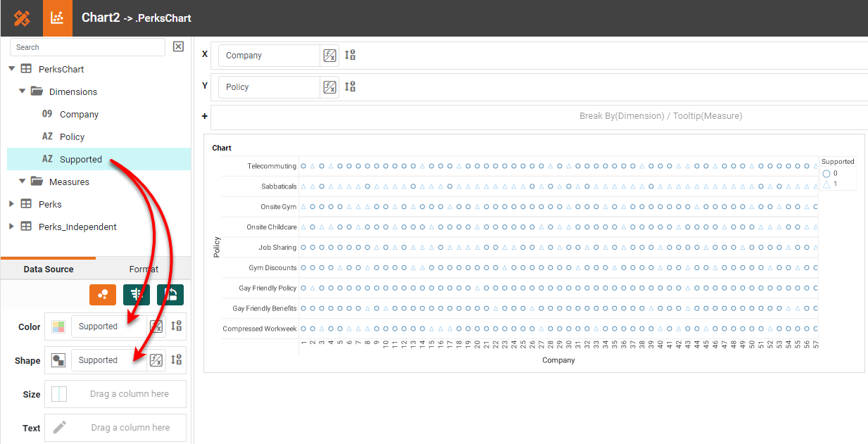This screenshot has height=444, width=868.
Task: Open formula editor for Shape field
Action: tap(156, 360)
